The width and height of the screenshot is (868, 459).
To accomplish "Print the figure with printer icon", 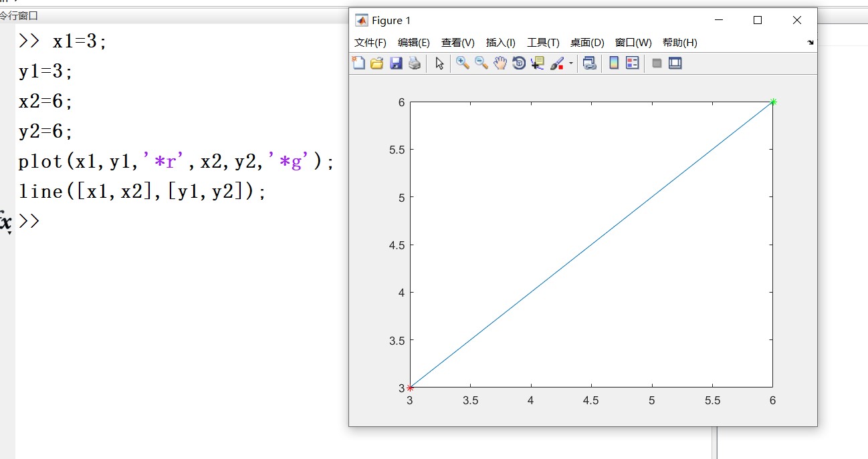I will click(415, 63).
